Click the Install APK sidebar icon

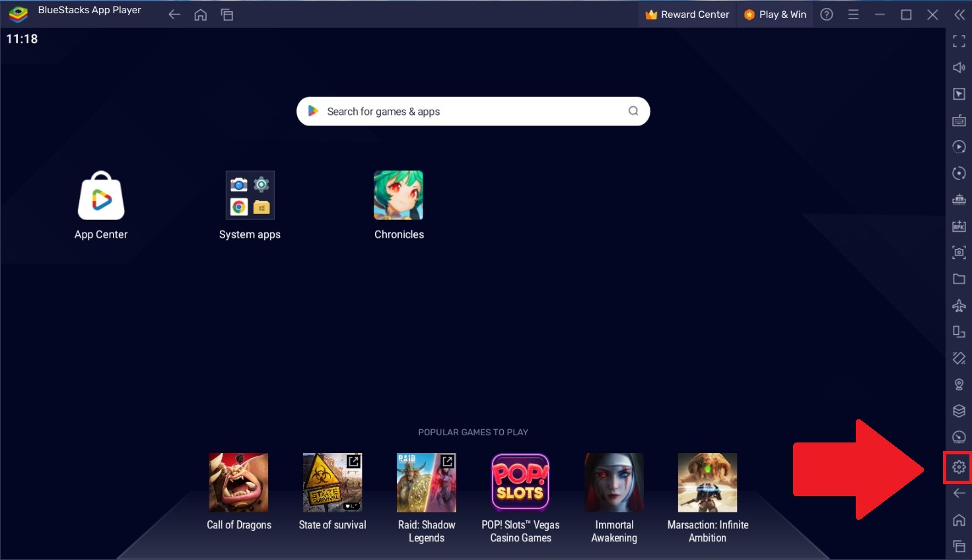(x=959, y=226)
